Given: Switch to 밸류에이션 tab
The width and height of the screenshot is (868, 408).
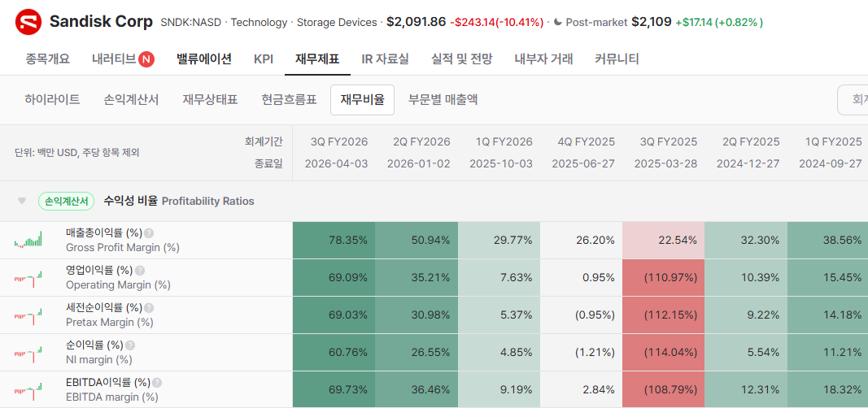Looking at the screenshot, I should (x=203, y=59).
